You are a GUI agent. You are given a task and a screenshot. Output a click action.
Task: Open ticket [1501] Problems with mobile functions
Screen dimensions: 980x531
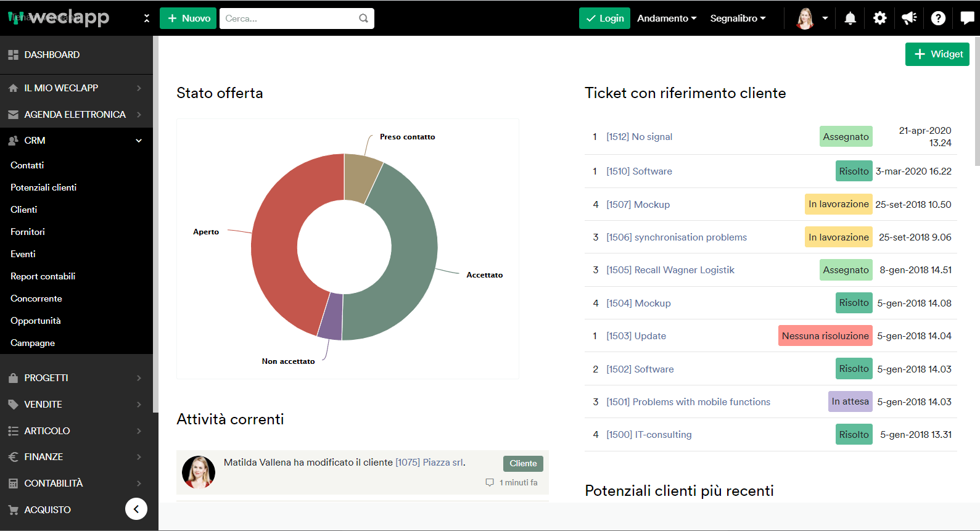[x=688, y=402]
